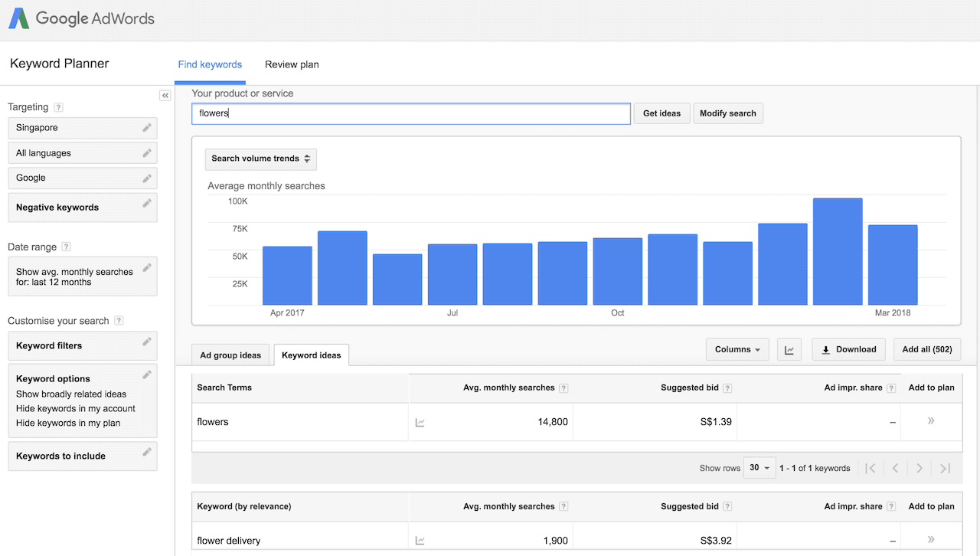
Task: Click the flower delivery keyword
Action: tap(229, 541)
